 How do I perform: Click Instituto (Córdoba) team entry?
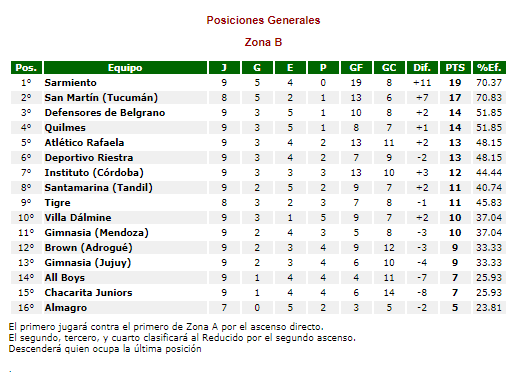[x=94, y=173]
